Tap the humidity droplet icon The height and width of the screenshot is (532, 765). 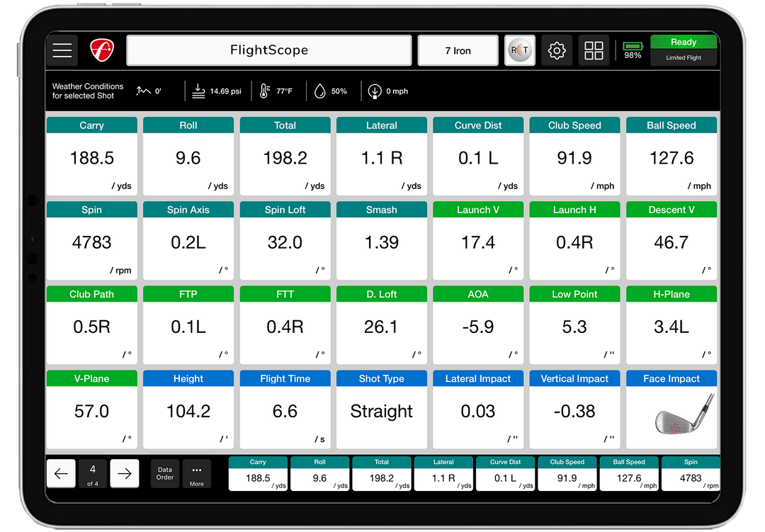pos(319,91)
